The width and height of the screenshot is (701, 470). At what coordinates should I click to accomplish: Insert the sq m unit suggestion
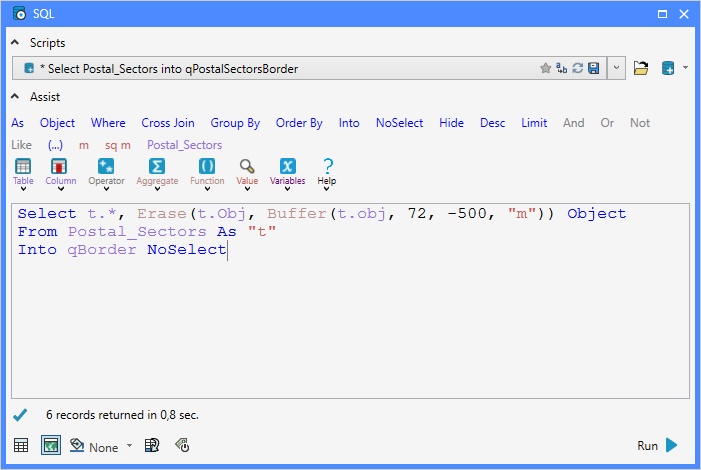(x=118, y=145)
